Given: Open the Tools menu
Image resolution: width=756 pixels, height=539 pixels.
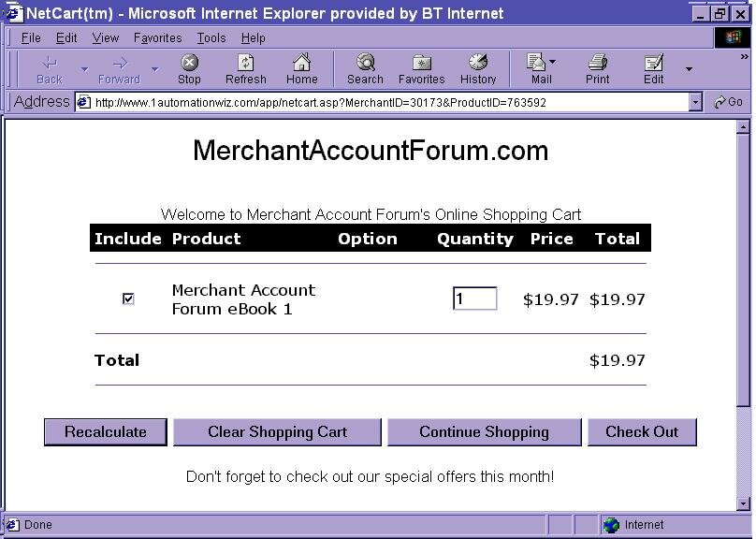Looking at the screenshot, I should click(211, 37).
